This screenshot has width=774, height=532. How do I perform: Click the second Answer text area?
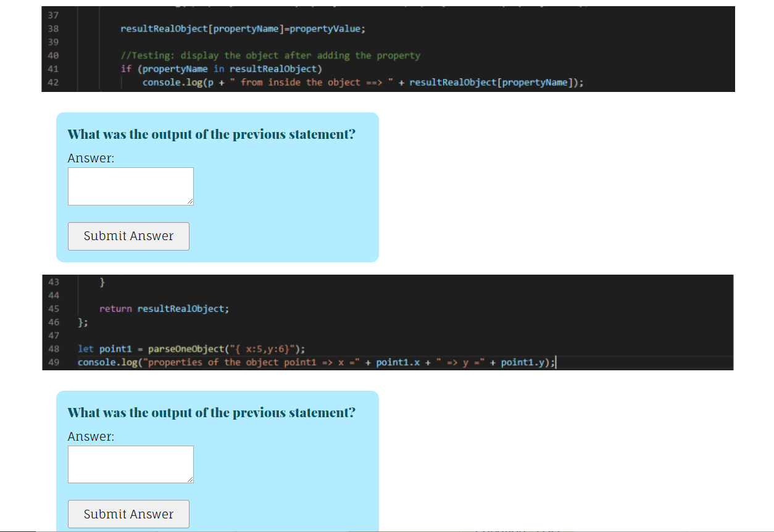pyautogui.click(x=131, y=465)
